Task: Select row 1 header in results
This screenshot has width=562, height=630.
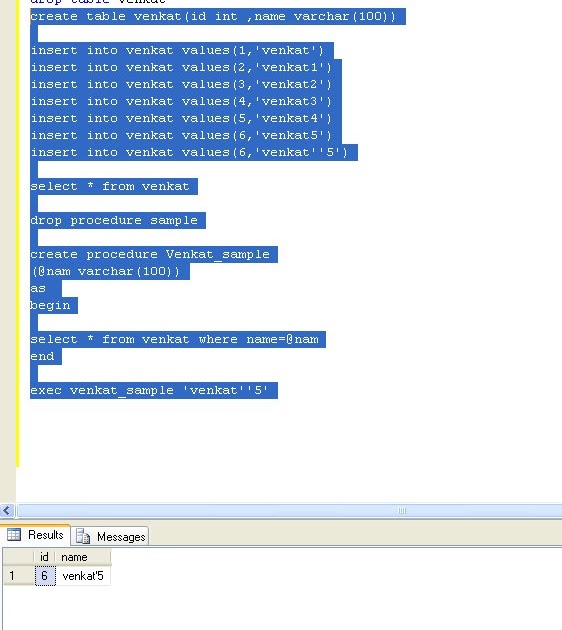Action: point(18,576)
